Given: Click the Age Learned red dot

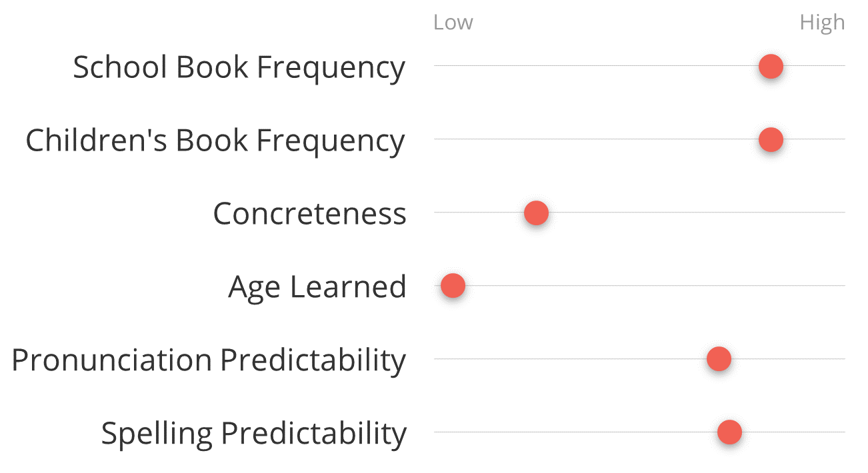Looking at the screenshot, I should click(453, 286).
